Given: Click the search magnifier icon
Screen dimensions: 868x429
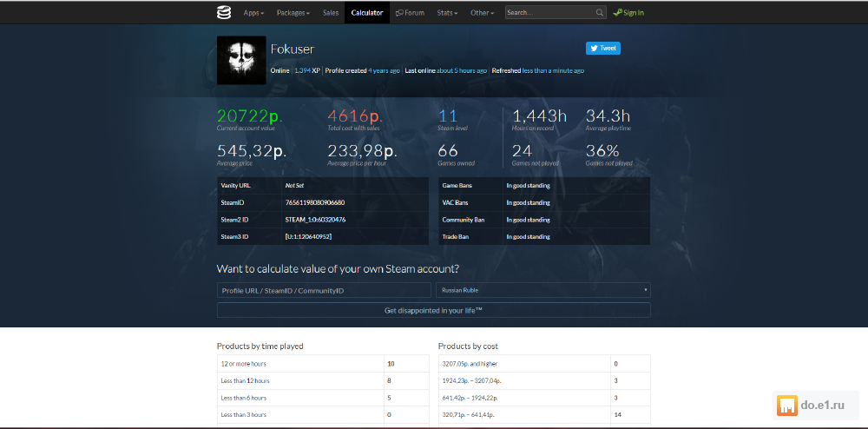Looking at the screenshot, I should click(x=600, y=13).
